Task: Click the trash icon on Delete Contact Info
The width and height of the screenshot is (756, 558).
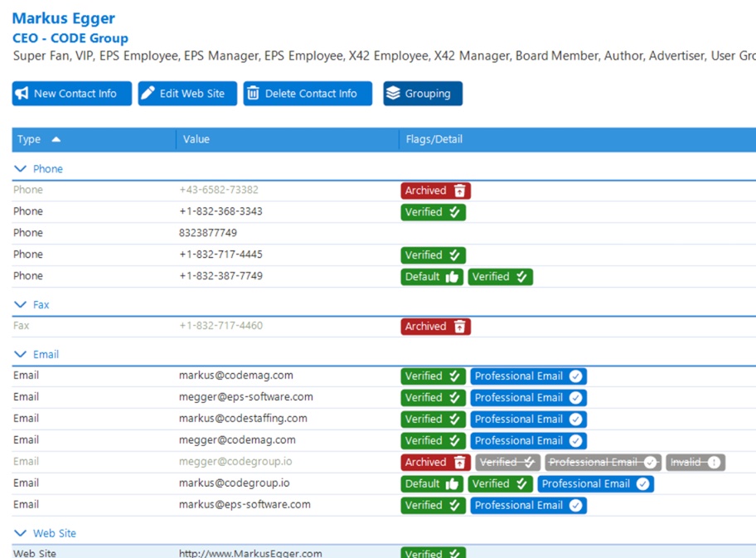Action: (253, 93)
